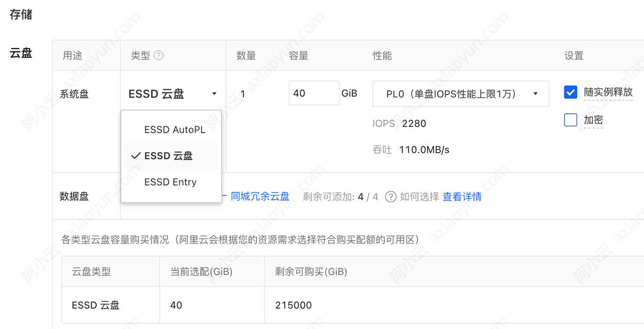Click the help icon next to 类型
Image resolution: width=644 pixels, height=329 pixels.
coord(159,56)
